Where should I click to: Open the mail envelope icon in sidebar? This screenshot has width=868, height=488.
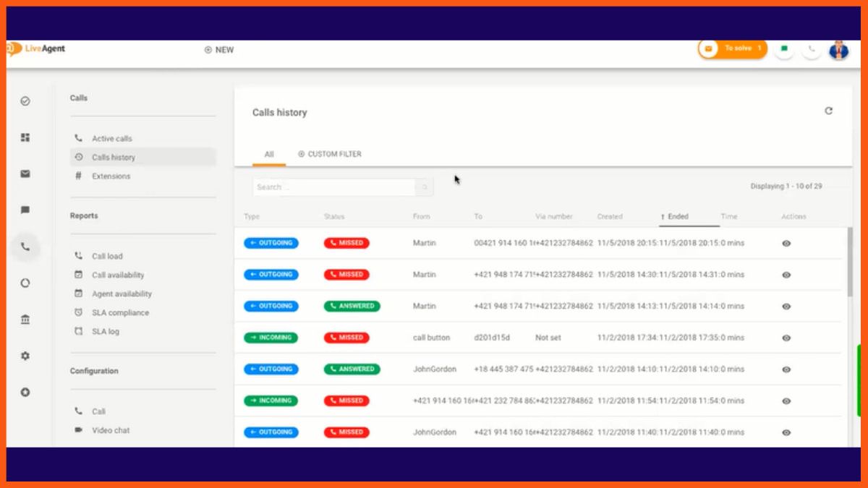tap(25, 174)
